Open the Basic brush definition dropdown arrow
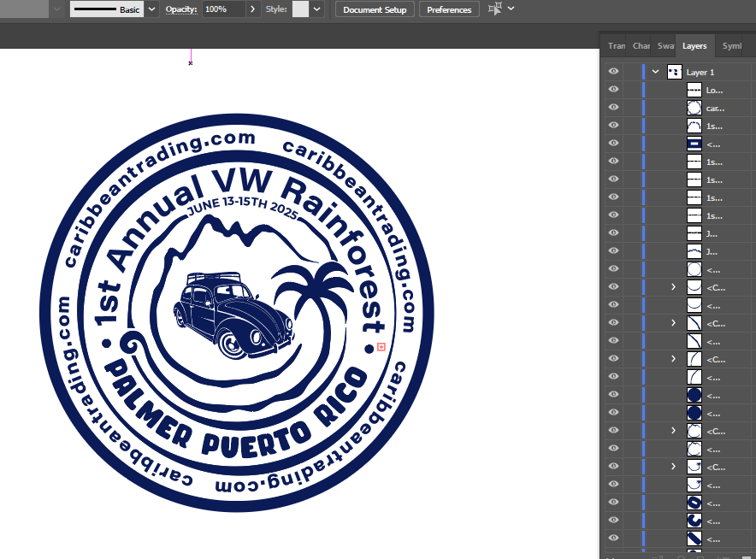 coord(152,9)
